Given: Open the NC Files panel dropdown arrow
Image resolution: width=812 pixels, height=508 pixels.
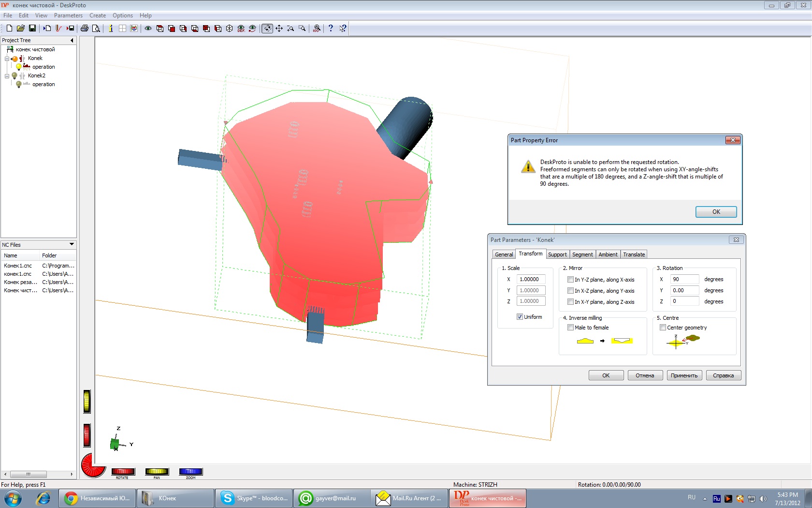Looking at the screenshot, I should click(x=72, y=244).
